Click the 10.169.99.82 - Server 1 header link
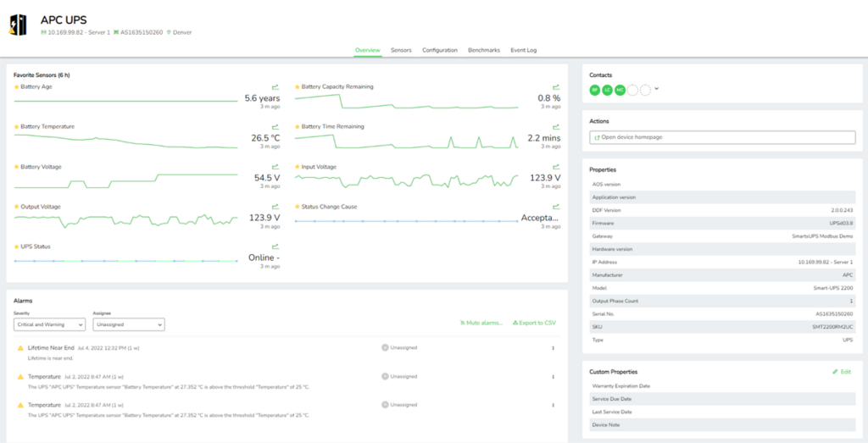Screen dimensions: 868x443 pos(75,33)
